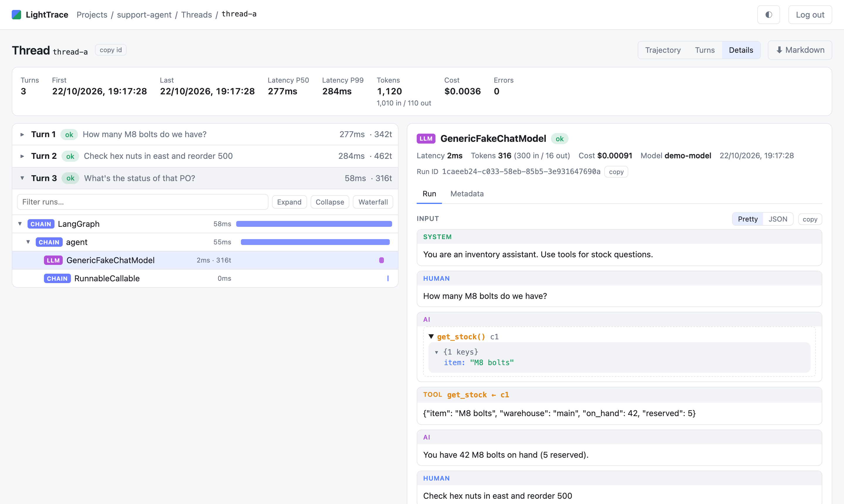
Task: Click the Filter runs input field
Action: (x=142, y=202)
